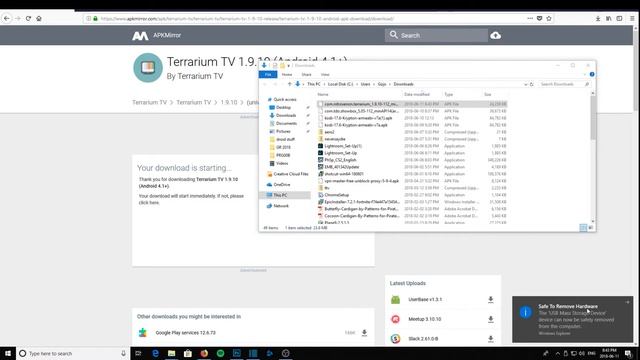Open the File tab in Explorer

point(268,74)
